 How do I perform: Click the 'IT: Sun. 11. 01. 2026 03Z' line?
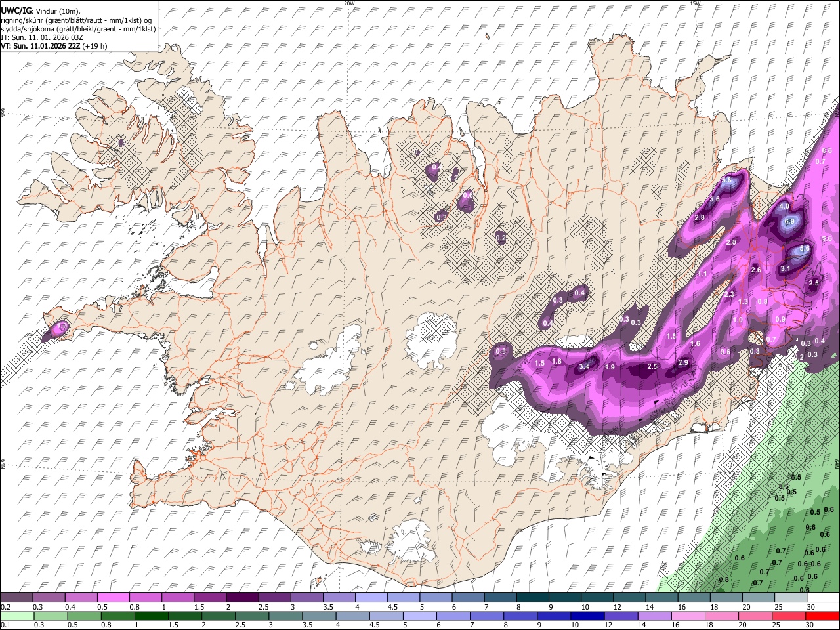[41, 37]
